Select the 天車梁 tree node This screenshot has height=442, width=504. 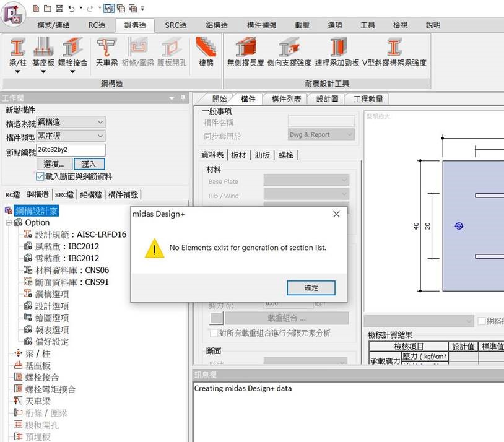click(x=38, y=402)
